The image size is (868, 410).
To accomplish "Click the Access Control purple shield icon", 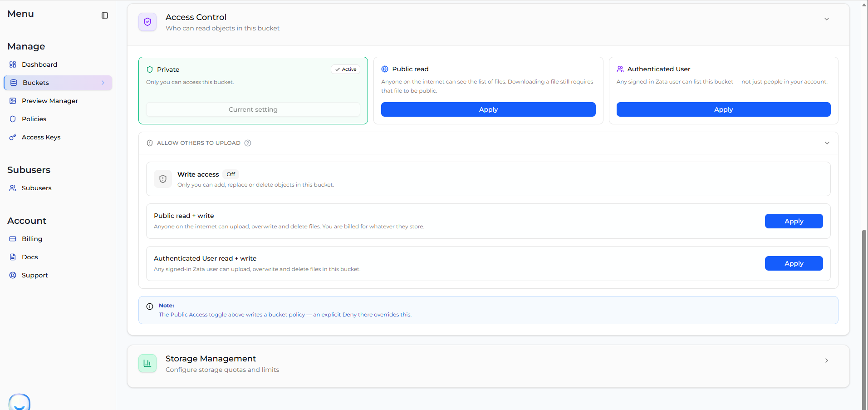I will tap(147, 22).
